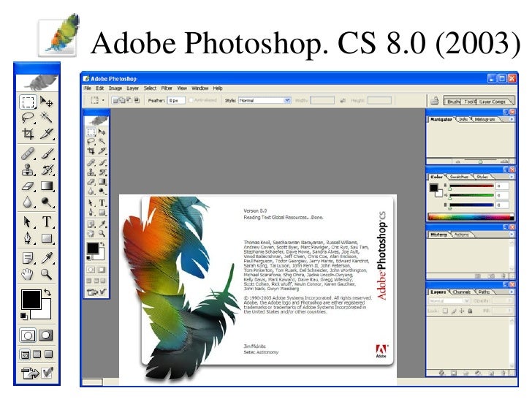Viewport: 532px width, 399px height.
Task: Click foreground color swatch in enlarged toolbox
Action: click(x=31, y=299)
